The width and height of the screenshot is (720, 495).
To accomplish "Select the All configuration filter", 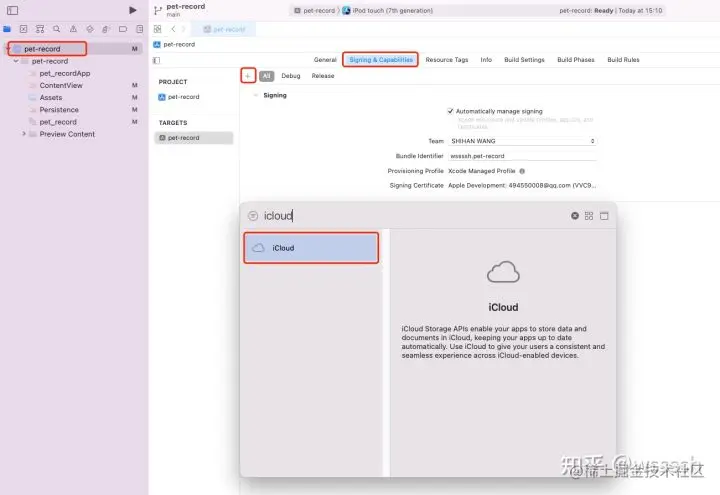I will point(266,76).
